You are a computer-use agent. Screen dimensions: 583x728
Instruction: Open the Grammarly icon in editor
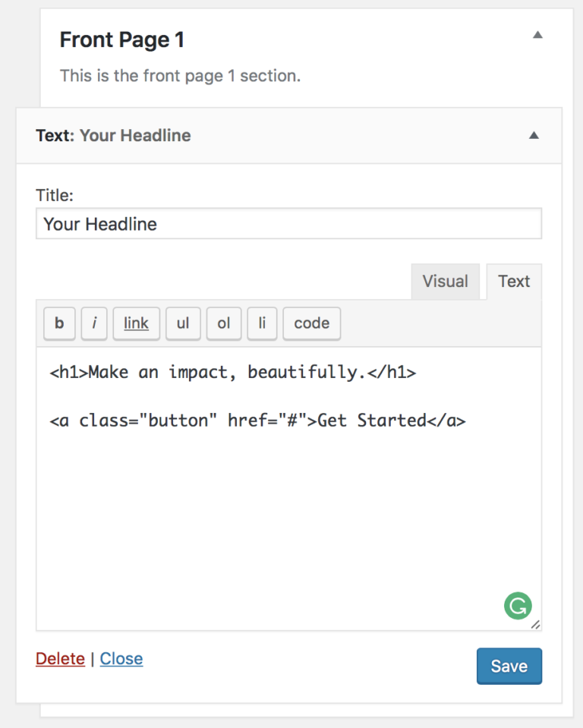[x=518, y=606]
